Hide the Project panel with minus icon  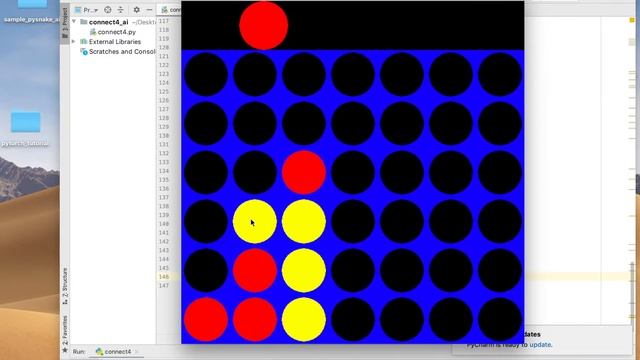pos(149,9)
